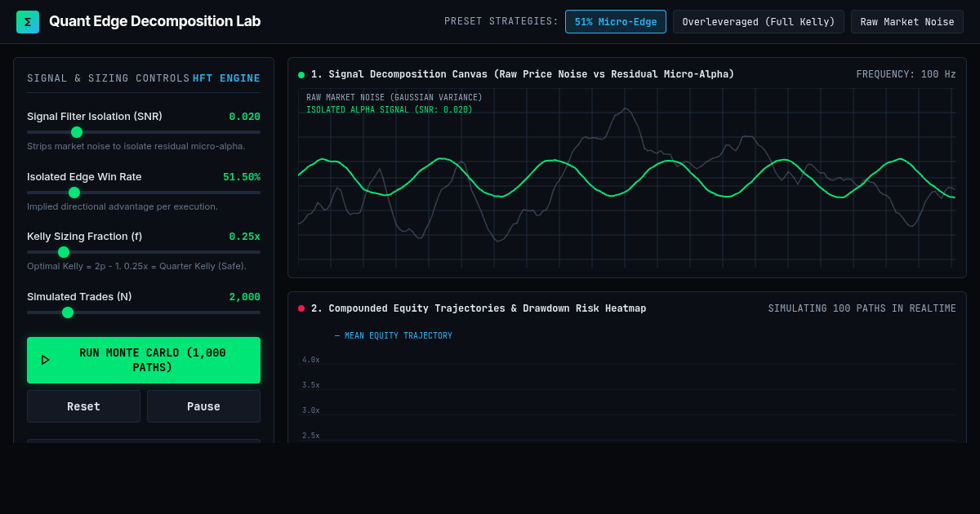
Task: Click the signal decomposition waveform chart
Action: 627,178
